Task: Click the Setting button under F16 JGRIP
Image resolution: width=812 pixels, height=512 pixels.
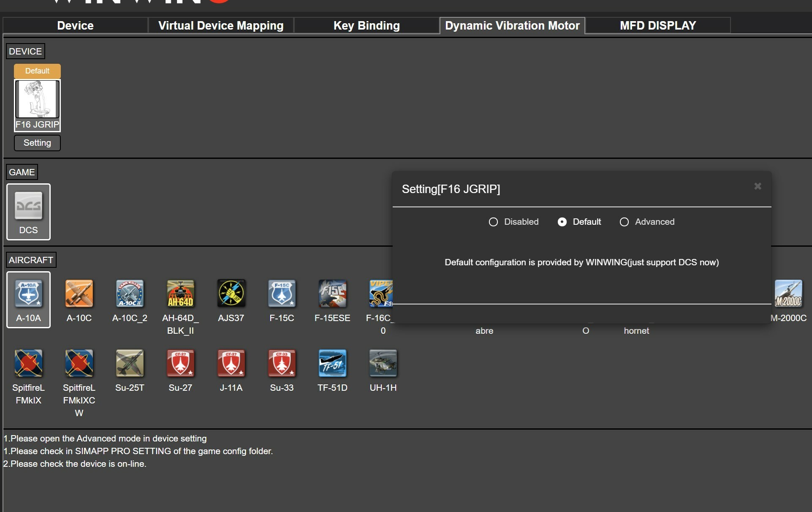Action: coord(37,143)
